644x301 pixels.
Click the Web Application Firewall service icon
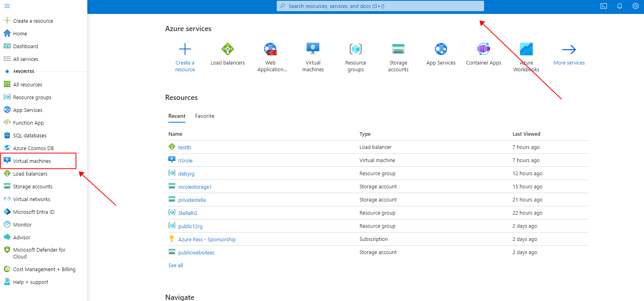[270, 49]
